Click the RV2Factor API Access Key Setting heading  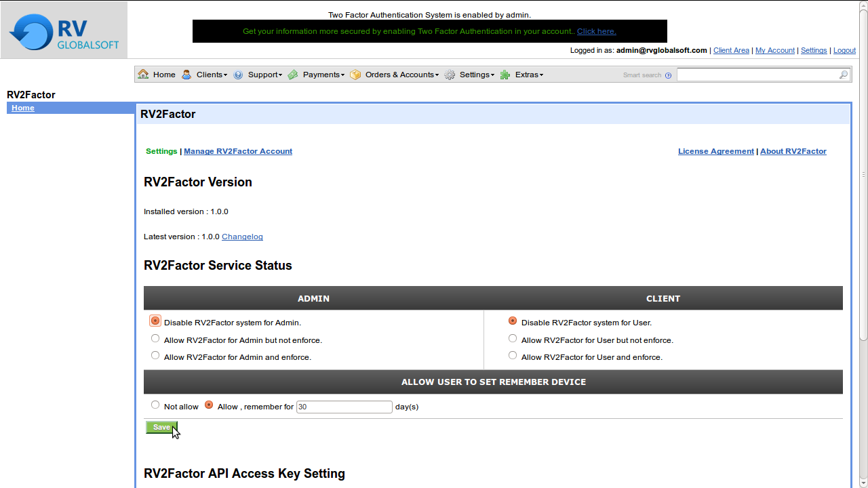tap(244, 474)
